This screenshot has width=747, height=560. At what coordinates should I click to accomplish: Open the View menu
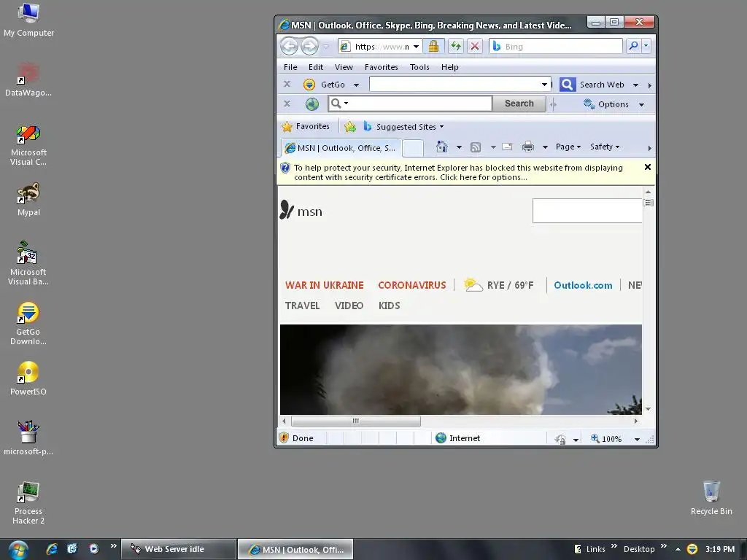344,67
